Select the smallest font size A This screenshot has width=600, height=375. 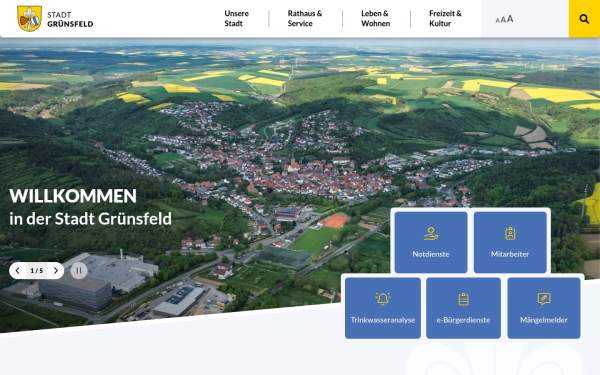click(x=497, y=20)
